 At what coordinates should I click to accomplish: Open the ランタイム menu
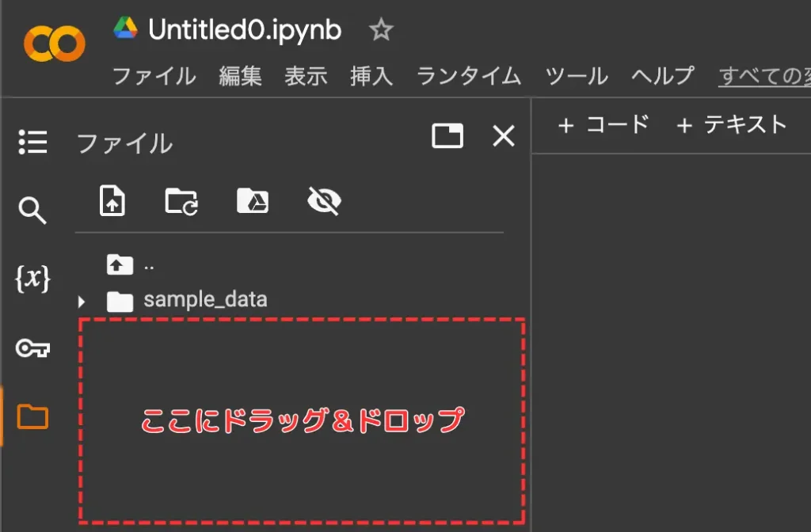click(x=469, y=76)
